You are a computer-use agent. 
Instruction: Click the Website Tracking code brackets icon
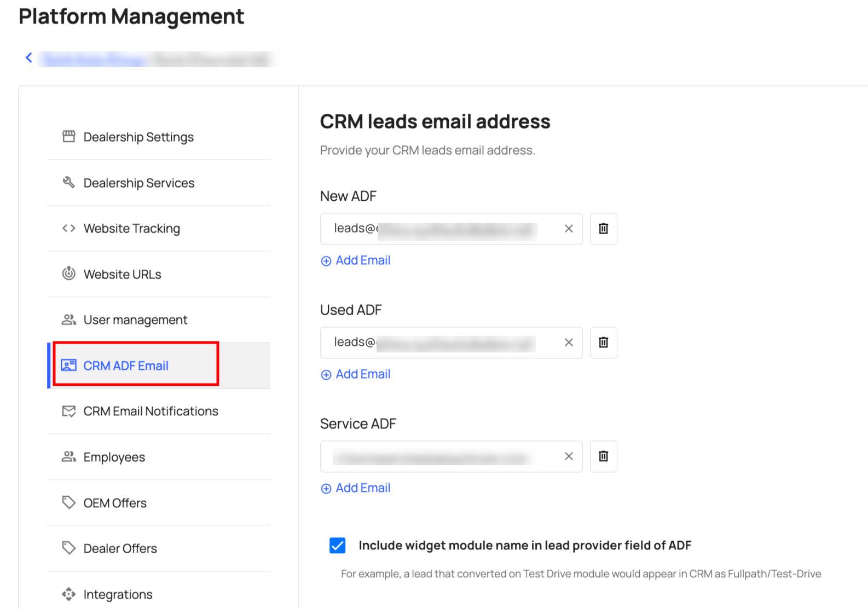68,228
